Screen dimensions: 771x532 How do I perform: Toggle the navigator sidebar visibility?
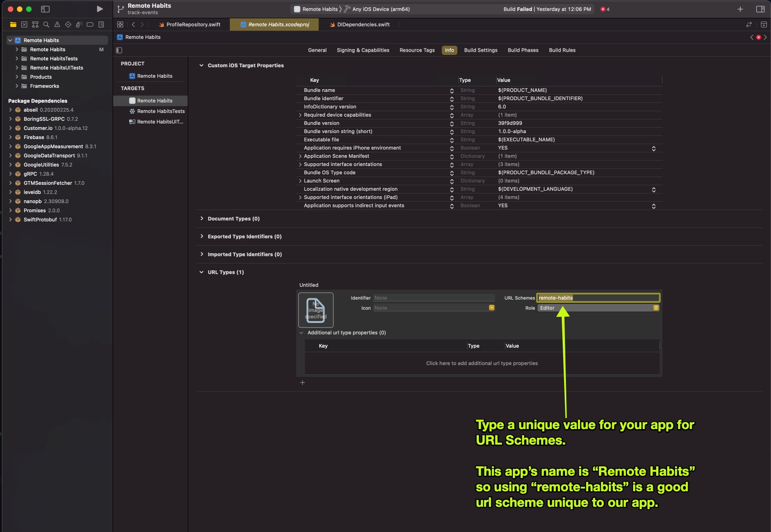45,9
